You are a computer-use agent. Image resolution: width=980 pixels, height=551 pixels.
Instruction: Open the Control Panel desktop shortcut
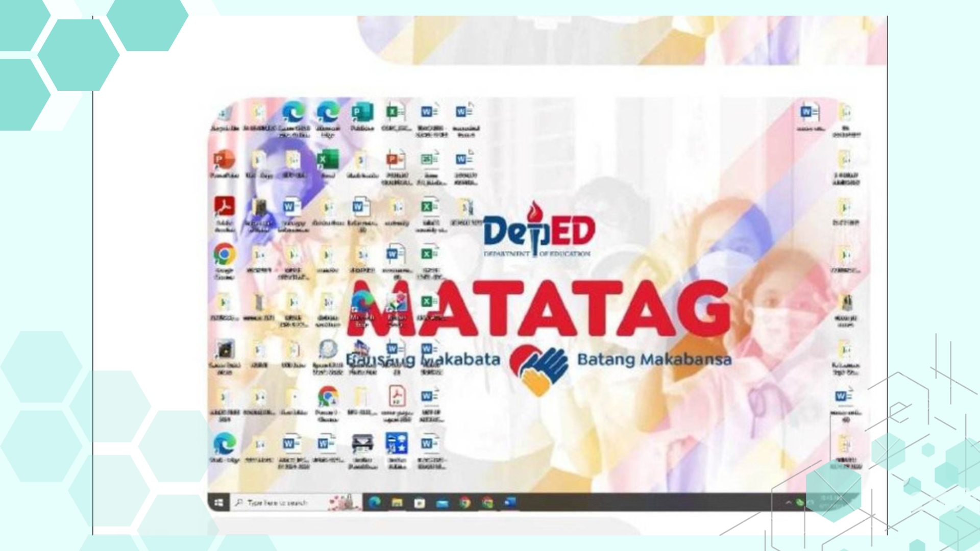[397, 444]
